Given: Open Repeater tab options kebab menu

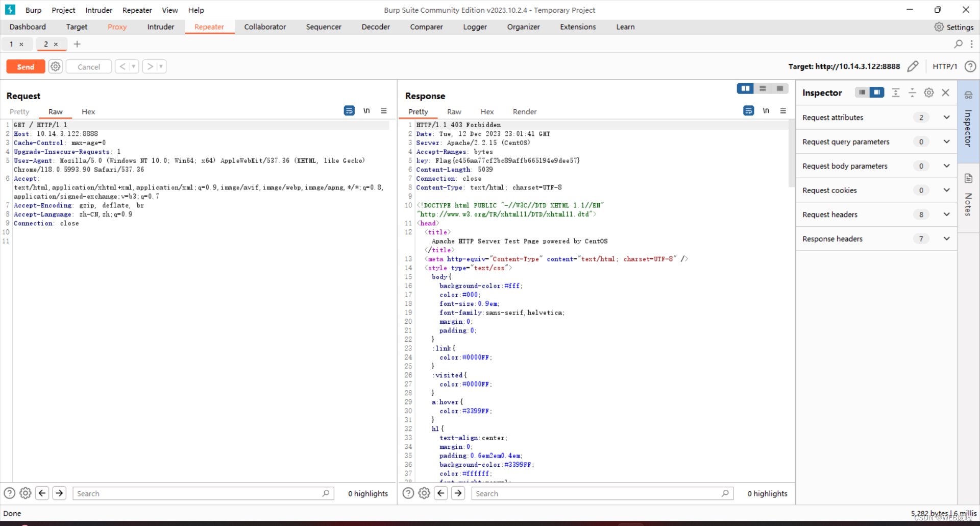Looking at the screenshot, I should coord(971,44).
